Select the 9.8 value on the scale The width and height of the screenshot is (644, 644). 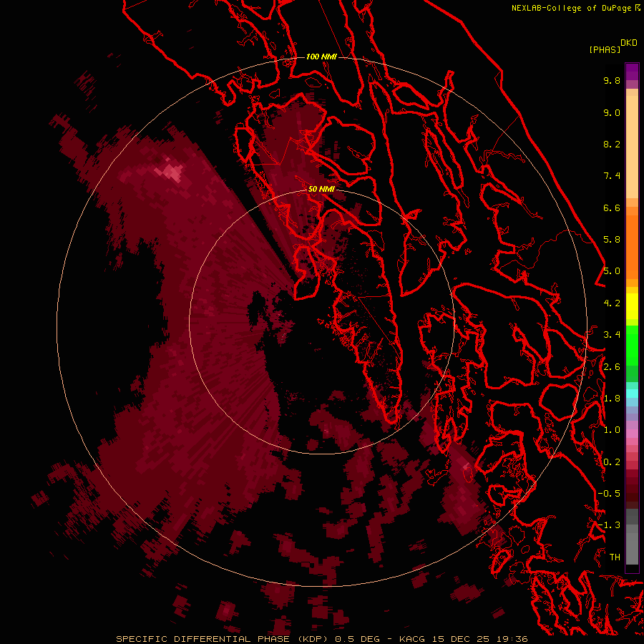(x=612, y=80)
